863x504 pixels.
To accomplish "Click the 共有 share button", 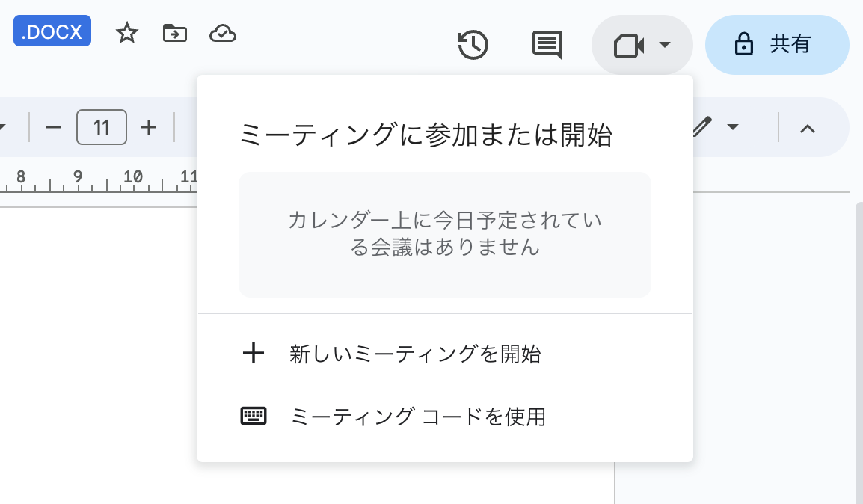I will coord(776,45).
